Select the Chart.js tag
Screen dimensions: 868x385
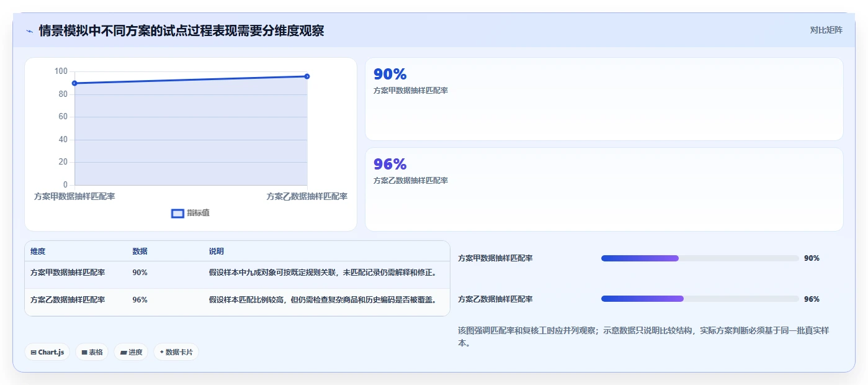47,352
